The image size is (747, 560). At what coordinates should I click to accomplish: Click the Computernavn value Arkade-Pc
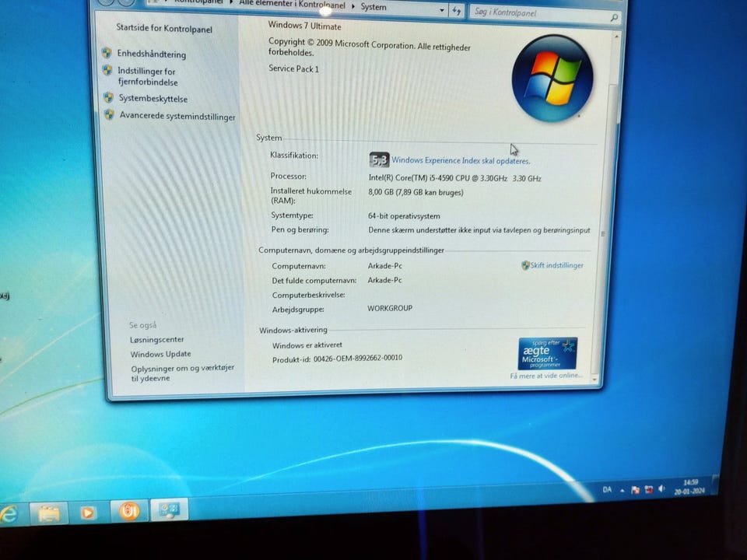(385, 266)
